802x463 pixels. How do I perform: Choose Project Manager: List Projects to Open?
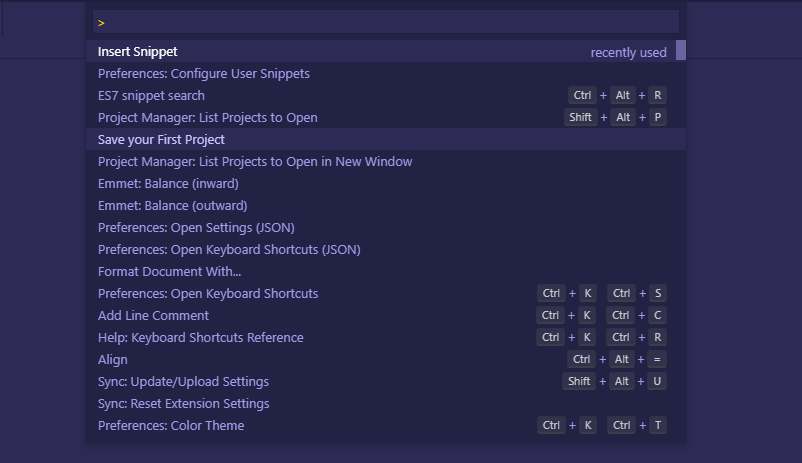pyautogui.click(x=208, y=118)
